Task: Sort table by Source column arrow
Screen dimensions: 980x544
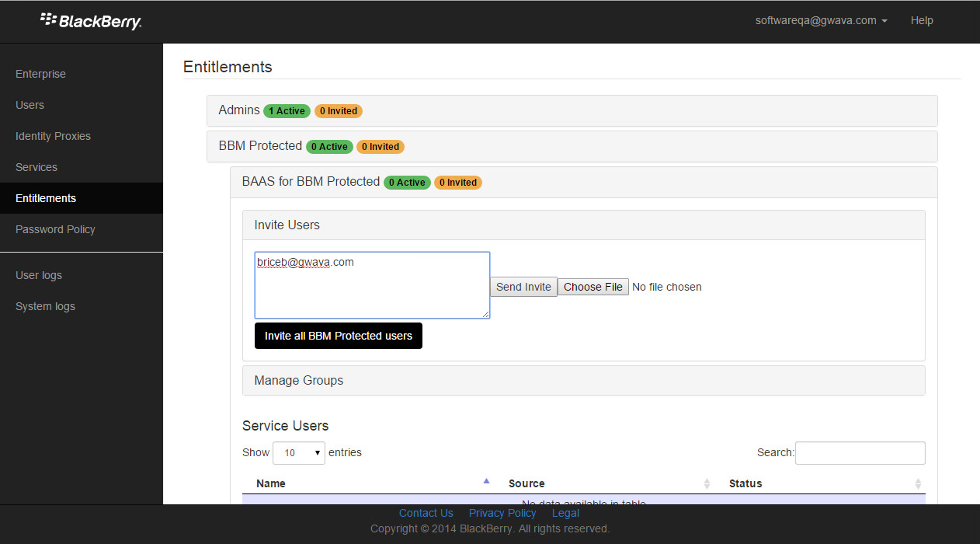Action: [707, 483]
